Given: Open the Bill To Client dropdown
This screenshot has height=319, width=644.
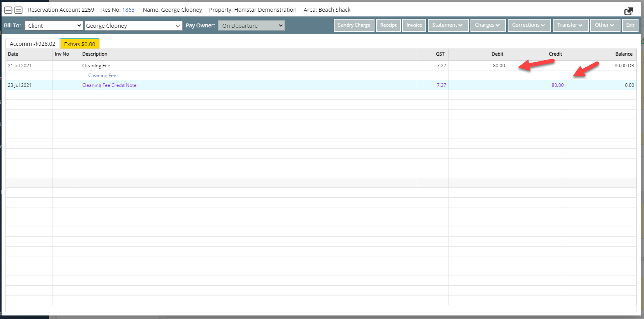Looking at the screenshot, I should pos(54,26).
